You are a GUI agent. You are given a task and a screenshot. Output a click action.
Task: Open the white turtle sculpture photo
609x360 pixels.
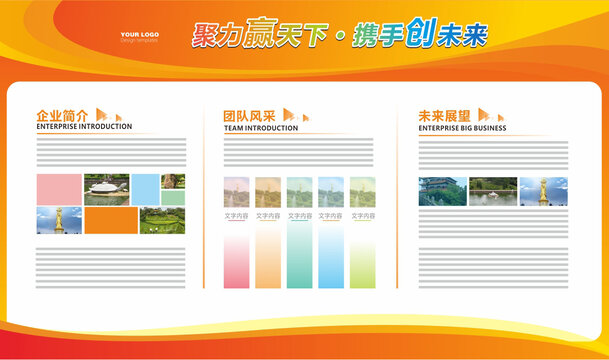click(x=107, y=190)
